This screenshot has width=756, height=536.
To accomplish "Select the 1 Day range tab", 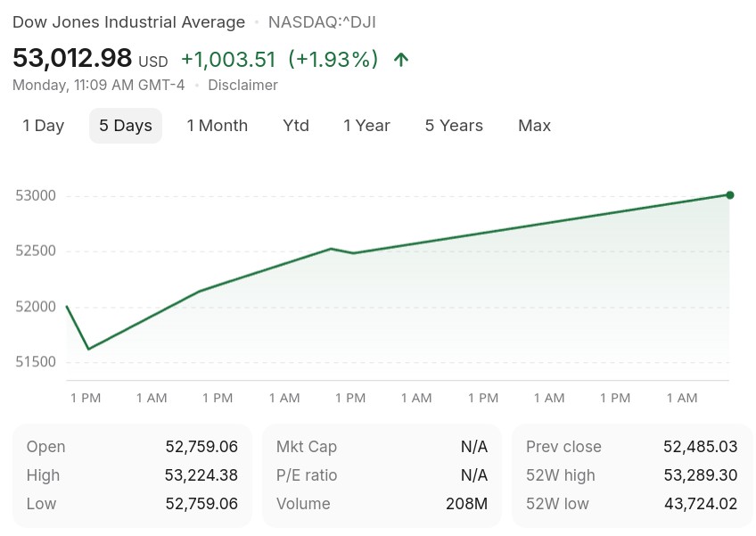I will tap(44, 126).
